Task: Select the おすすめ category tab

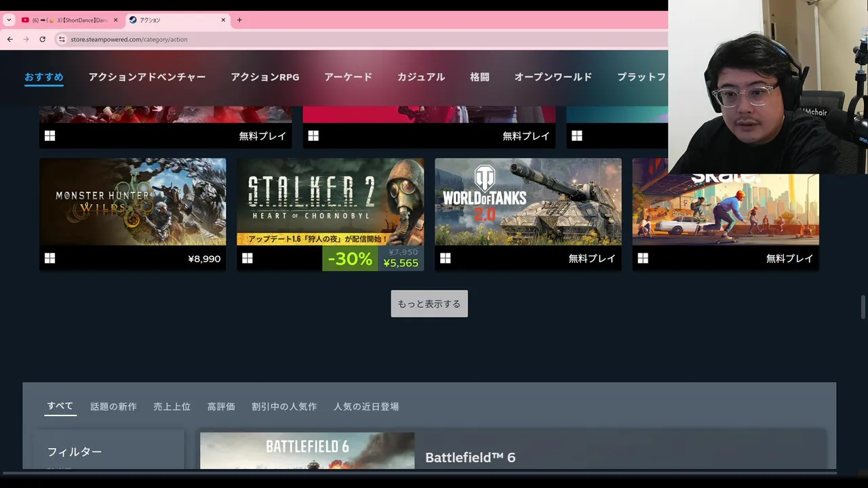Action: 44,77
